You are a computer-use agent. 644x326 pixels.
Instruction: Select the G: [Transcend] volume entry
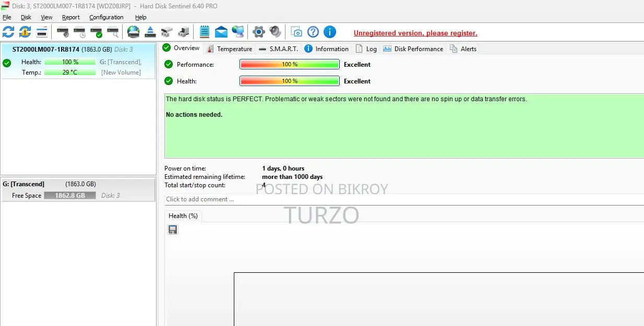78,190
